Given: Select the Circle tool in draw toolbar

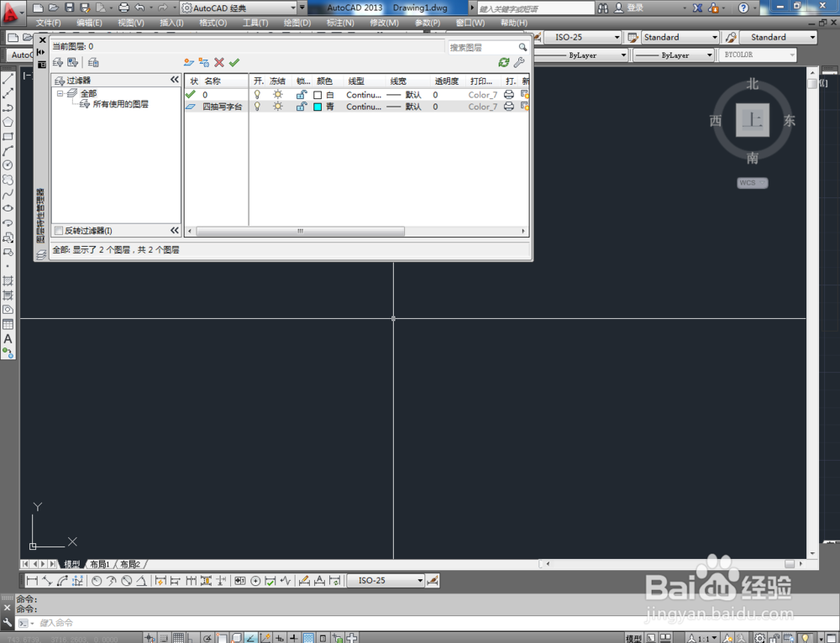Looking at the screenshot, I should click(8, 165).
